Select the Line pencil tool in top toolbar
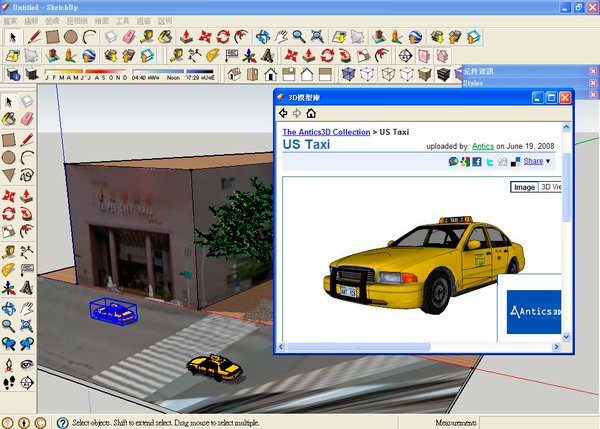This screenshot has width=600, height=429. point(34,37)
